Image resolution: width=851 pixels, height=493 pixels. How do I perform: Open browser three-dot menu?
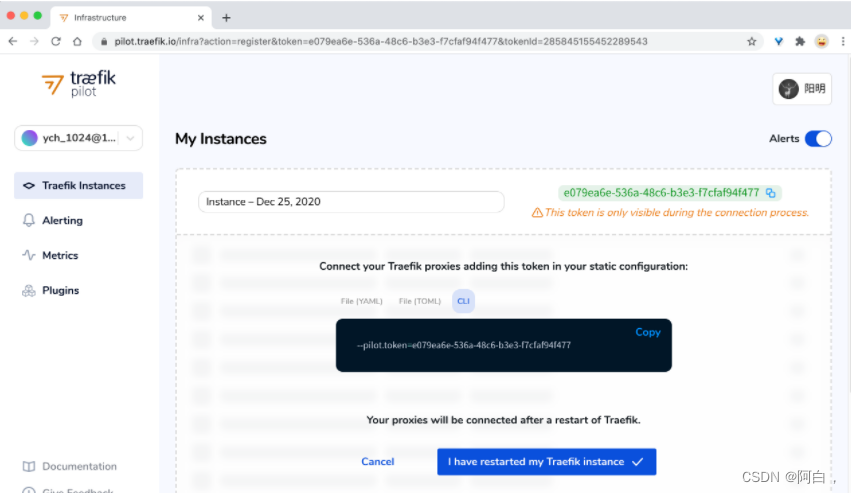(843, 41)
